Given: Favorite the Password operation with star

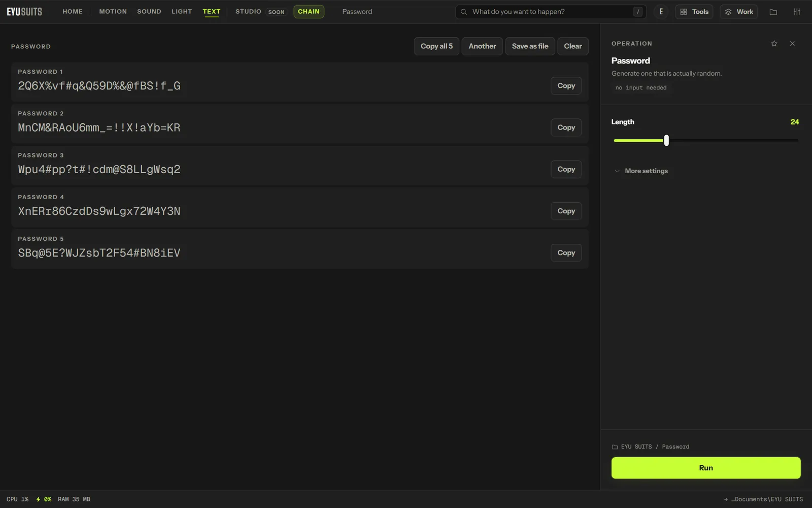Looking at the screenshot, I should coord(774,44).
